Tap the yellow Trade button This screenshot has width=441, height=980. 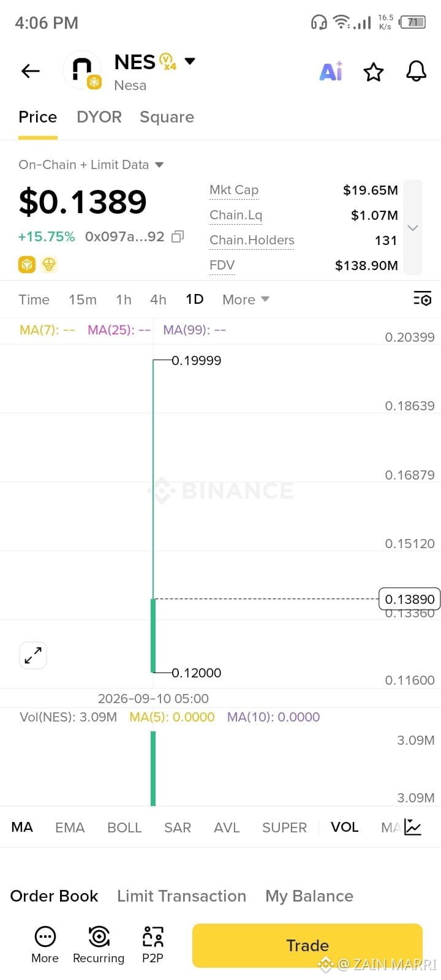tap(307, 946)
